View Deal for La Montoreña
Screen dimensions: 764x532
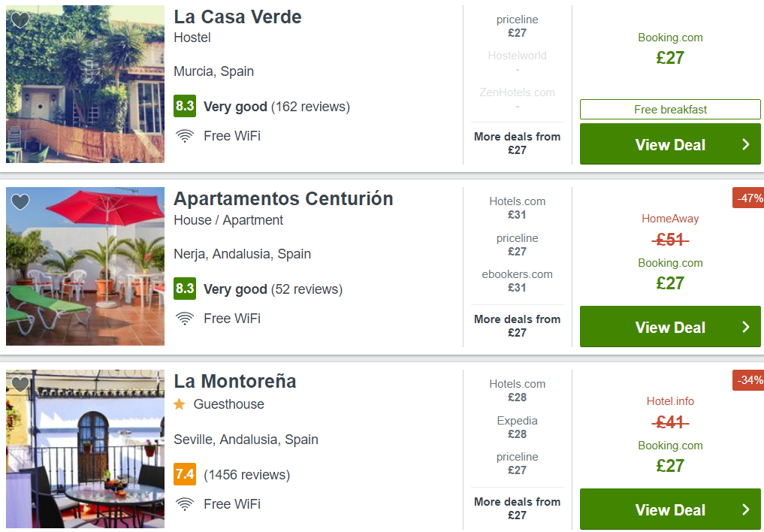tap(670, 509)
